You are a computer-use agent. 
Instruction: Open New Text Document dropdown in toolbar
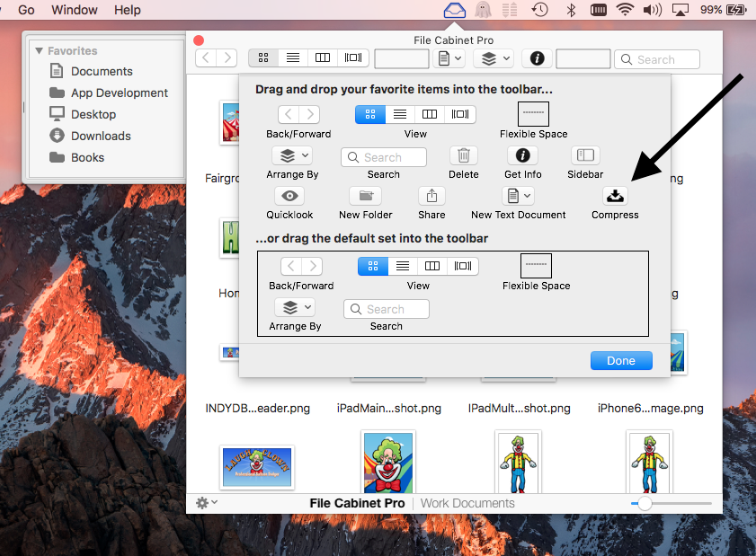(x=449, y=58)
